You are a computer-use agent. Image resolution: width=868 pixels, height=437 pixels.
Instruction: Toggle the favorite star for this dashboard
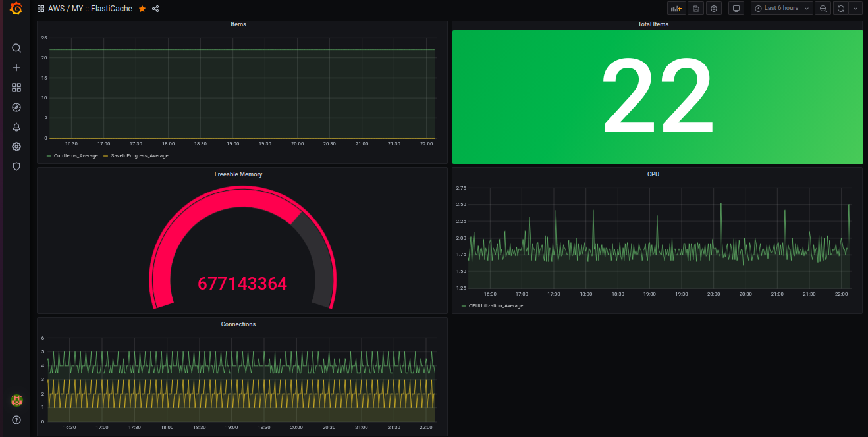point(142,9)
